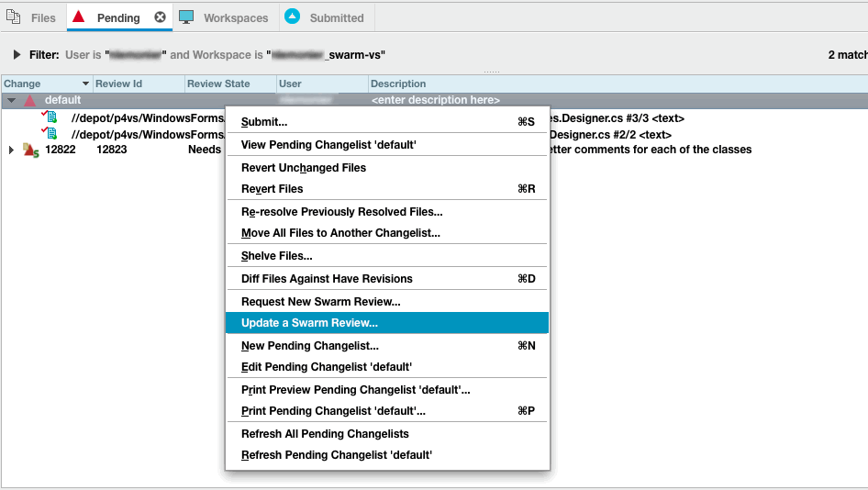
Task: Click the Workspaces monitor icon
Action: [186, 17]
